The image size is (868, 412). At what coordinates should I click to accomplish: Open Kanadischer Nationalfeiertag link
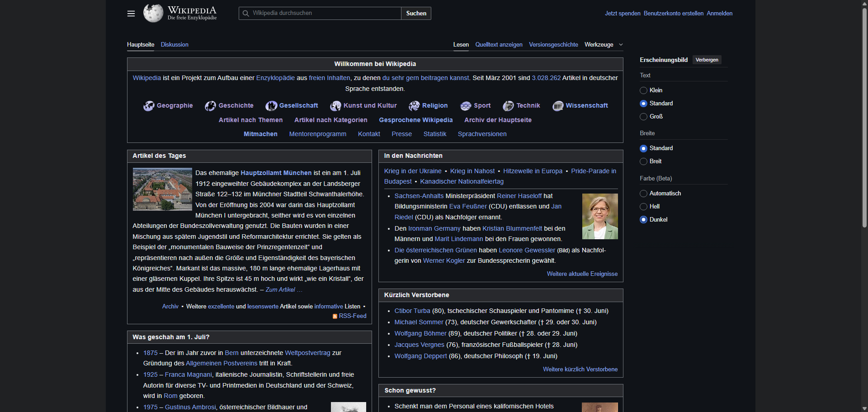[462, 181]
